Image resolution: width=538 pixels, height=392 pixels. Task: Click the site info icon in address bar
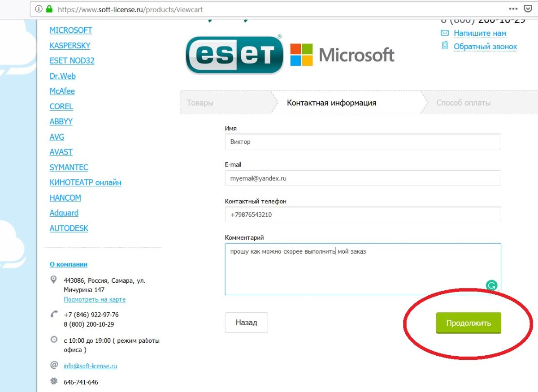[x=39, y=9]
